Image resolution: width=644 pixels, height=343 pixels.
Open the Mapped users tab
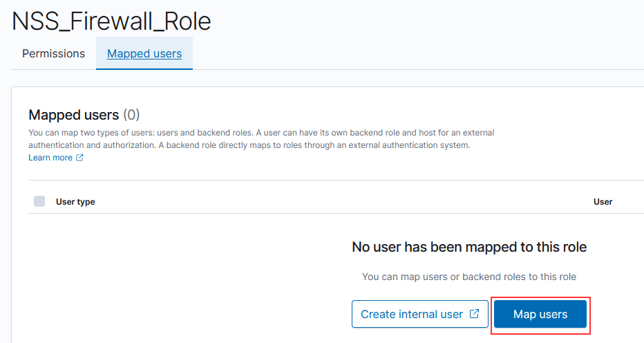(144, 53)
